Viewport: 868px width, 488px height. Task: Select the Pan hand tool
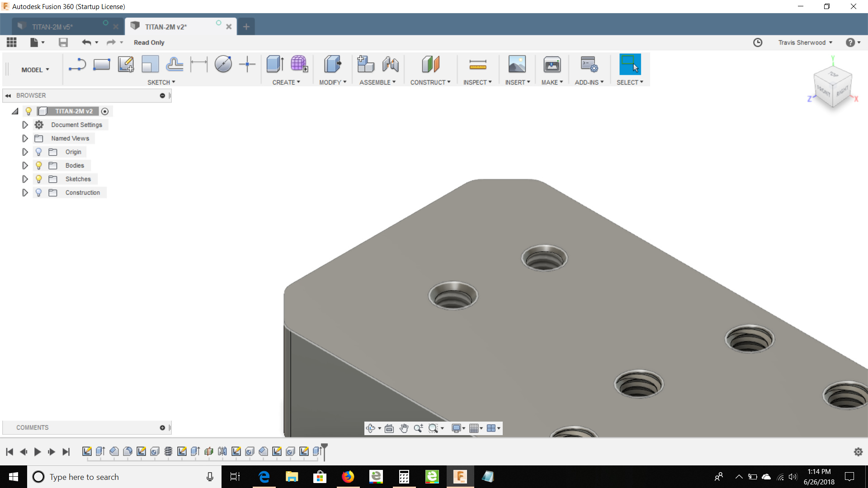click(404, 428)
